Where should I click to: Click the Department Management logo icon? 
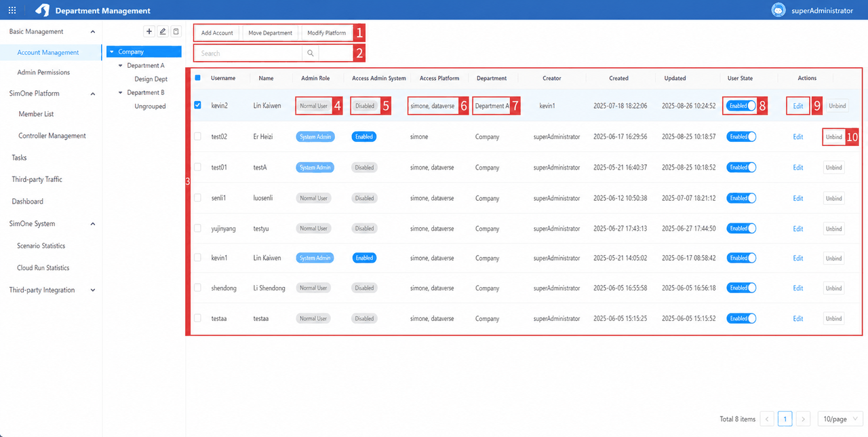[x=42, y=10]
